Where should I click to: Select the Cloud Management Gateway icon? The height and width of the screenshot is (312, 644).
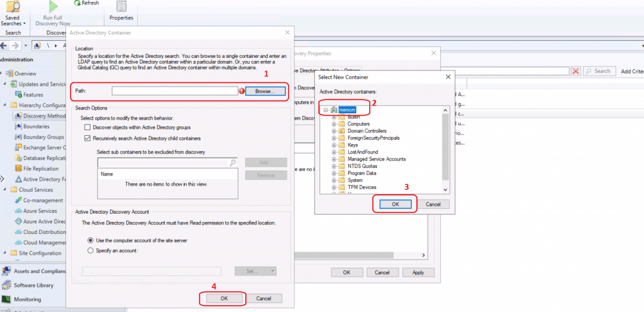pos(18,243)
